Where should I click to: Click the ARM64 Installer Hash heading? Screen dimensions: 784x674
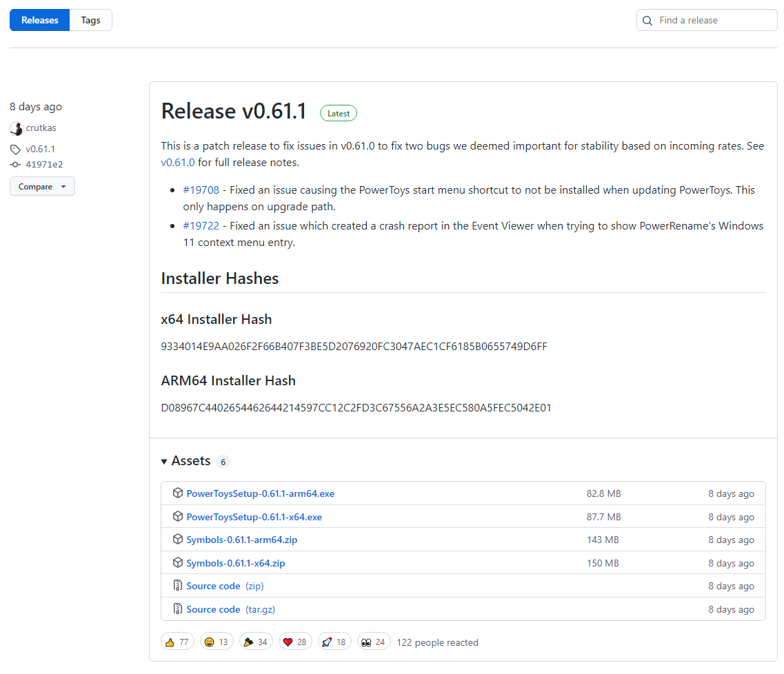(228, 380)
